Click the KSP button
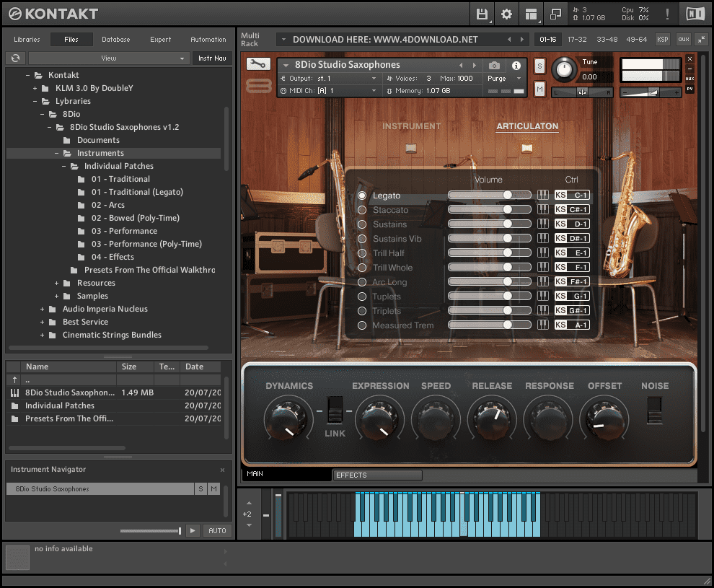 663,40
